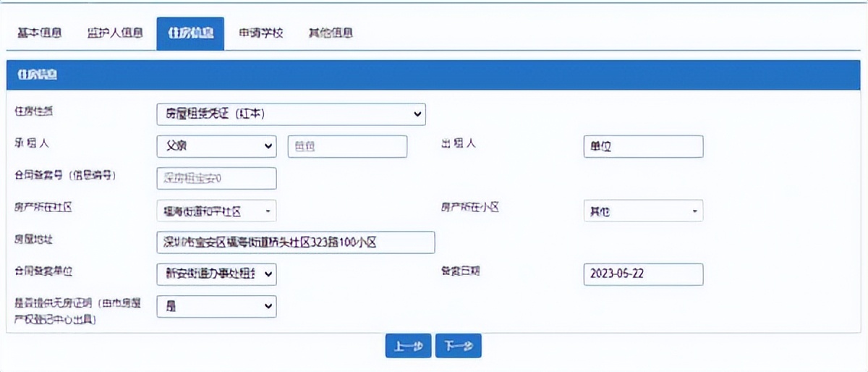Click the 合同备案号（信息编号）label
Viewport: 868px width, 372px height.
click(65, 175)
